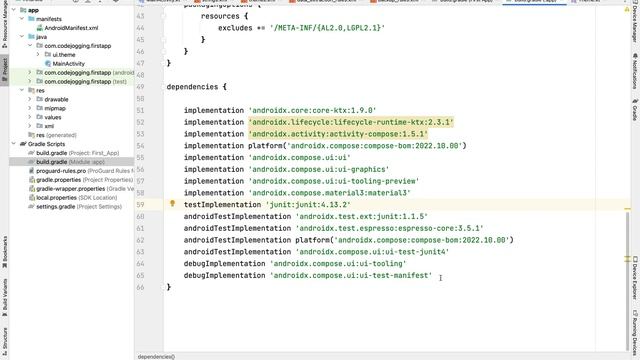This screenshot has height=360, width=640.
Task: Select build.gradle (Module :app)
Action: pos(70,162)
